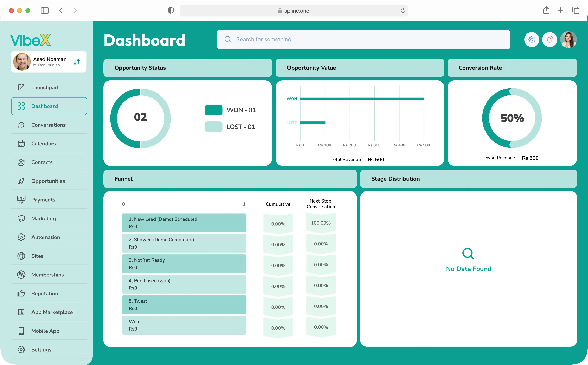Click the Launchpad sidebar icon
Viewport: 588px width, 365px height.
[x=21, y=87]
